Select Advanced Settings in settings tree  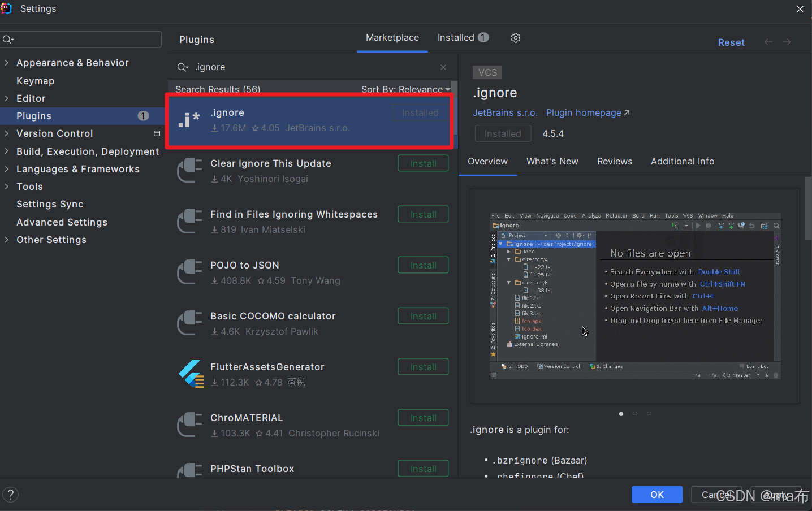pos(62,222)
